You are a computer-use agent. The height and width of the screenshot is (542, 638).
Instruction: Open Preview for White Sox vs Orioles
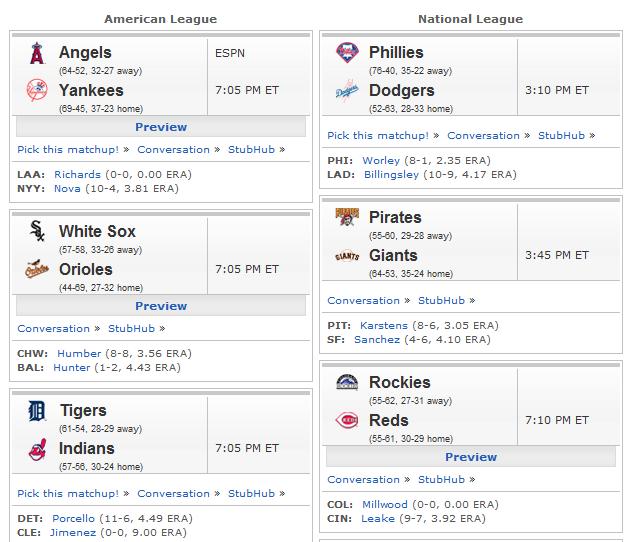161,306
